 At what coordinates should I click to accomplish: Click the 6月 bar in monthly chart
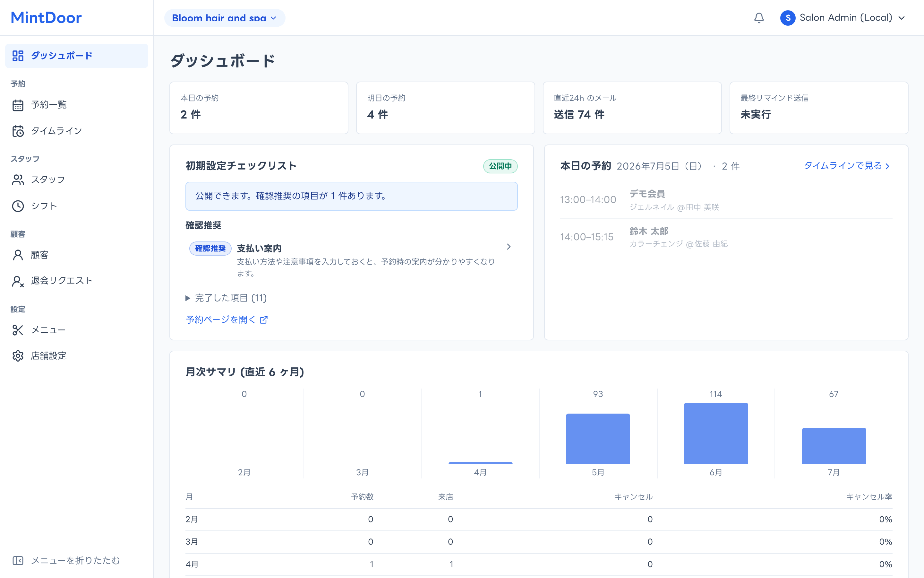[716, 433]
